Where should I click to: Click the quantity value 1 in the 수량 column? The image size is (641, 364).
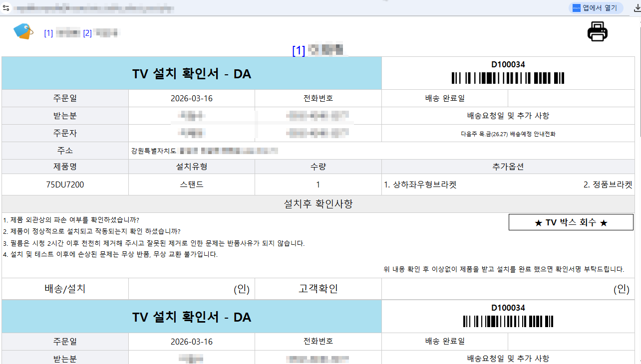point(318,184)
